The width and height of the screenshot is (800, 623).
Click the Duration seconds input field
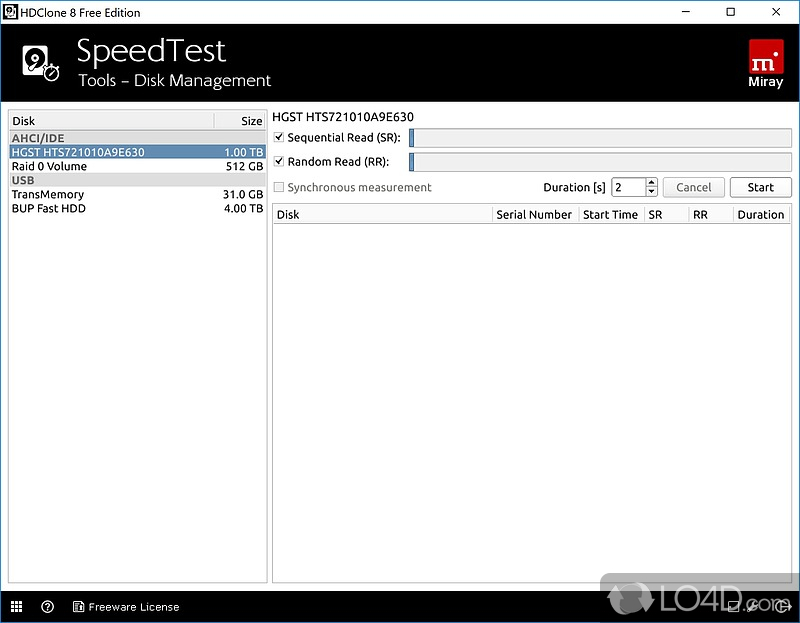[628, 187]
